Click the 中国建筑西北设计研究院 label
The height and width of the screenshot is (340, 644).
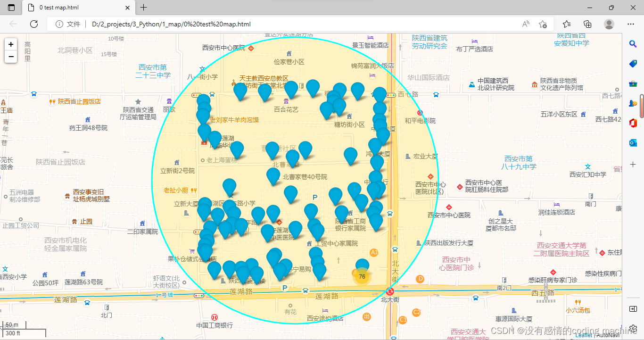pyautogui.click(x=496, y=84)
